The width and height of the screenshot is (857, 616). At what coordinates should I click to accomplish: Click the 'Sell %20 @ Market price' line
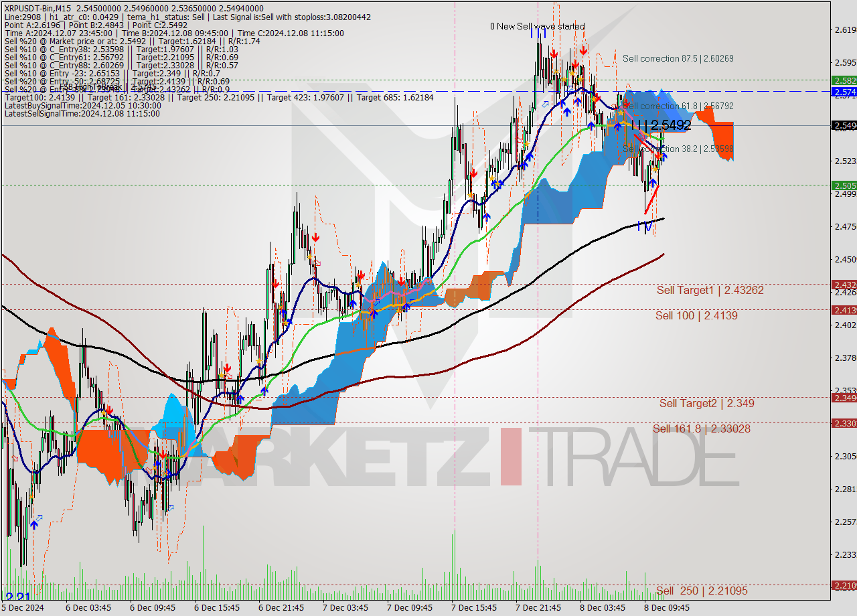tap(132, 41)
